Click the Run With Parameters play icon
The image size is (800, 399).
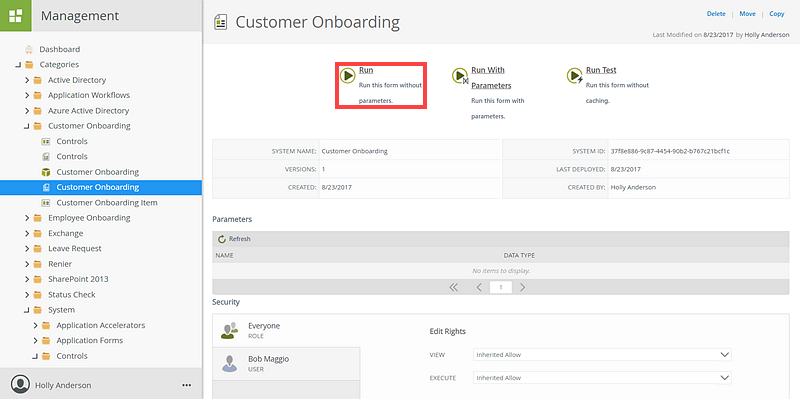[x=460, y=76]
